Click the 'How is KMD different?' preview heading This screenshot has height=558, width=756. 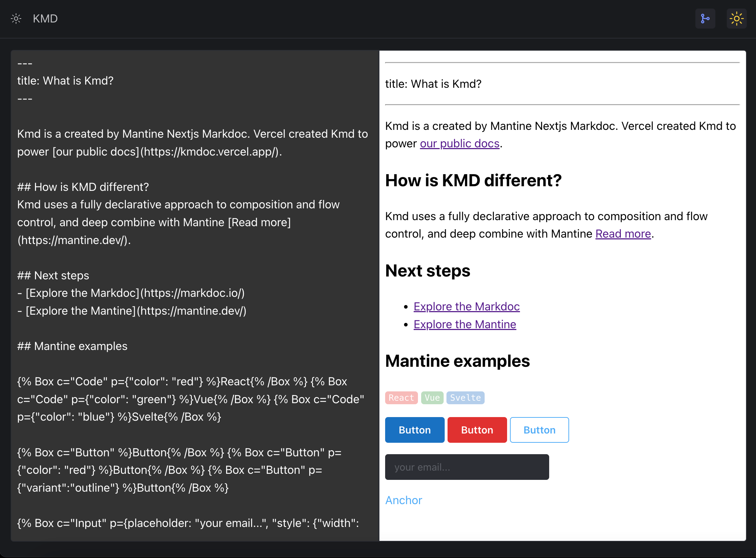pos(473,180)
